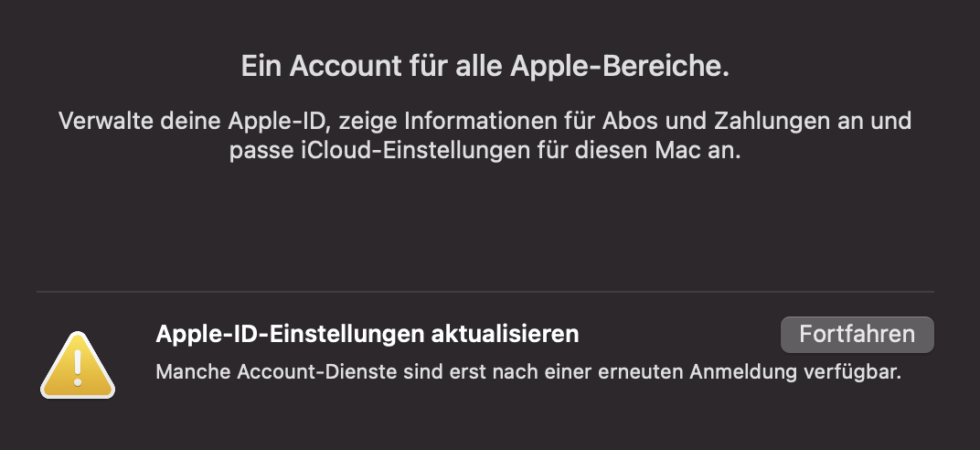Click the "Manche Account-Dienste" notice text

pyautogui.click(x=528, y=372)
